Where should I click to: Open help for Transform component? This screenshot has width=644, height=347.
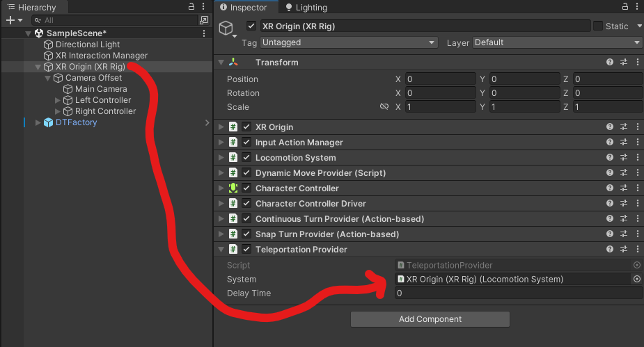609,62
